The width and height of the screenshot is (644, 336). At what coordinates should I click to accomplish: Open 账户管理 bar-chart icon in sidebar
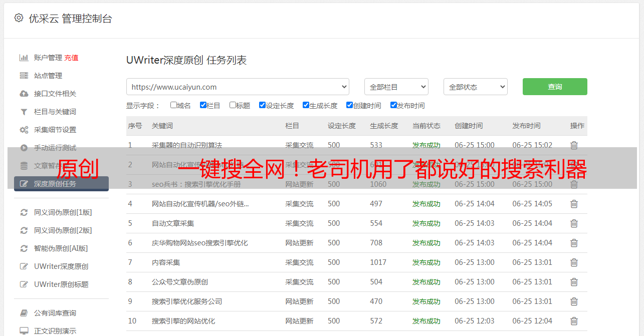[x=24, y=58]
